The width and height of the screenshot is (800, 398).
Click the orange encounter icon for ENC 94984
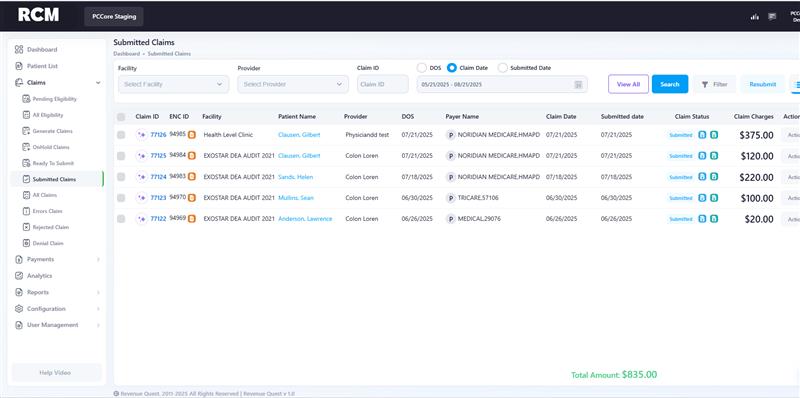click(192, 156)
